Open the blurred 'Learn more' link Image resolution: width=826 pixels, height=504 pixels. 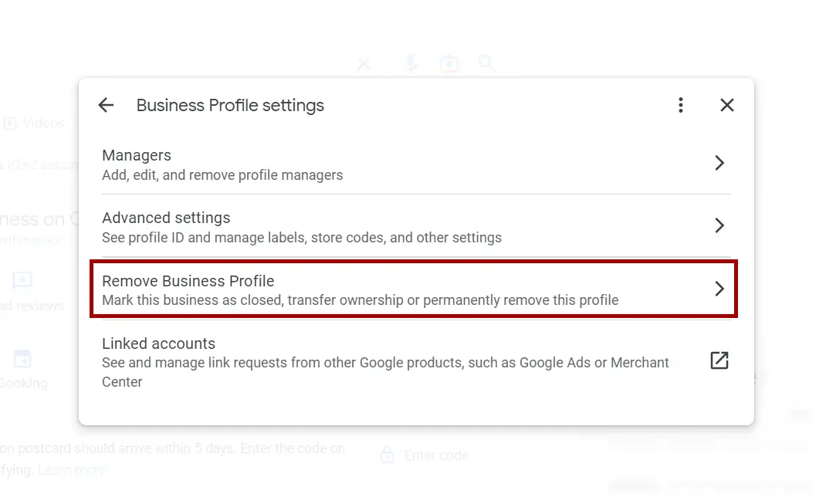point(72,470)
